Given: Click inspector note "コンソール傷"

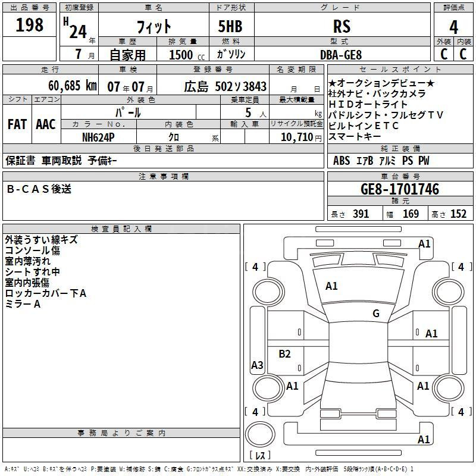Looking at the screenshot, I should coord(33,250).
